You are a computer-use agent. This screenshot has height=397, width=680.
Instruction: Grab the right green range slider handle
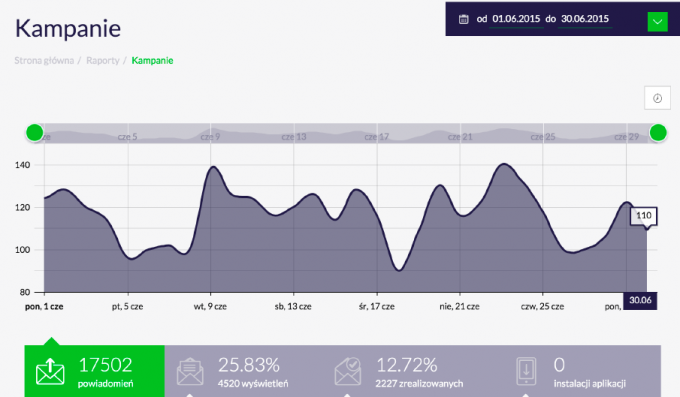658,133
